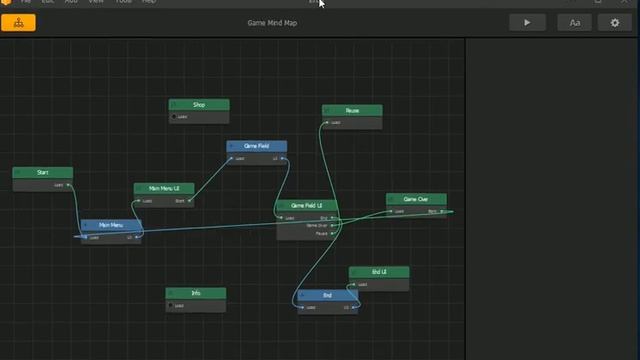
Task: Click the Shop node's Load input port
Action: [x=173, y=117]
